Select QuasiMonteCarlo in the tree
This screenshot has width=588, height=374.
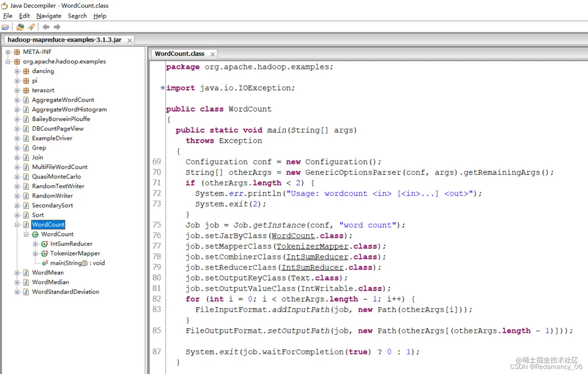click(56, 177)
